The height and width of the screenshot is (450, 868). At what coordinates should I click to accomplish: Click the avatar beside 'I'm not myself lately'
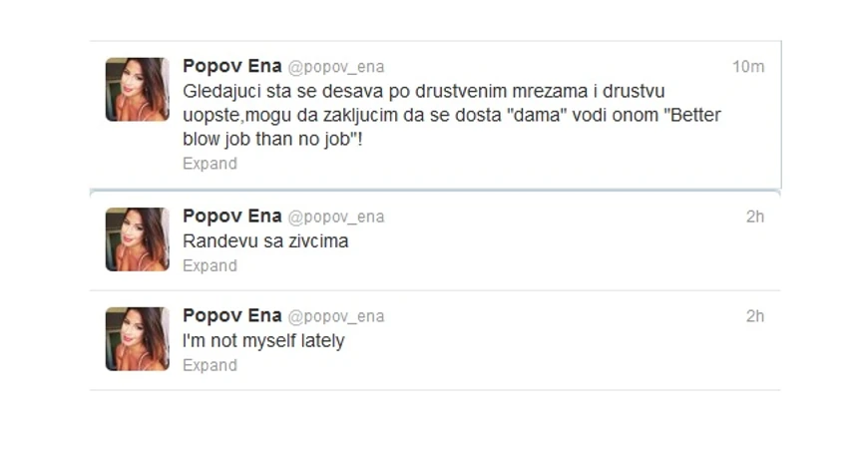coord(138,339)
